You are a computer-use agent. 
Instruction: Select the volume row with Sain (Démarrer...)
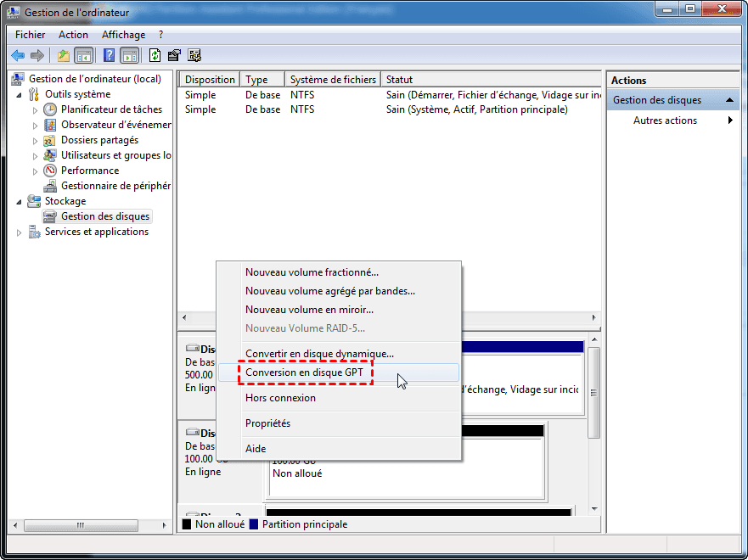(x=391, y=95)
